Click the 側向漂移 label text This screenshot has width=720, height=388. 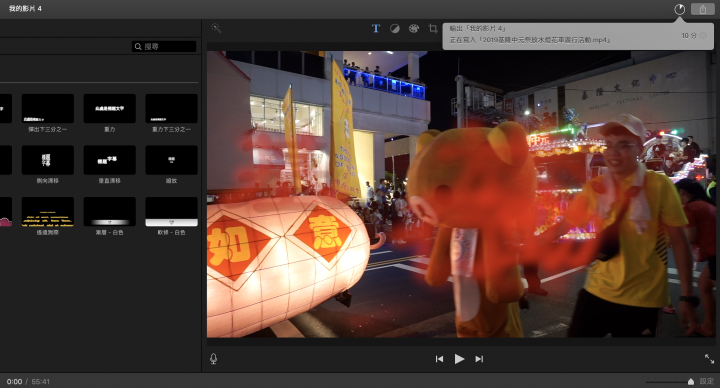(48, 181)
